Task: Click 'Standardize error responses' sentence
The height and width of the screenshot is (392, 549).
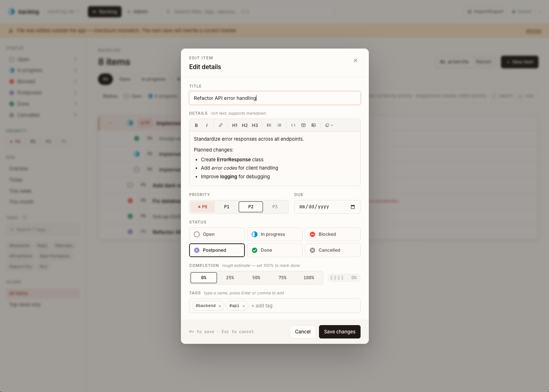Action: point(249,139)
